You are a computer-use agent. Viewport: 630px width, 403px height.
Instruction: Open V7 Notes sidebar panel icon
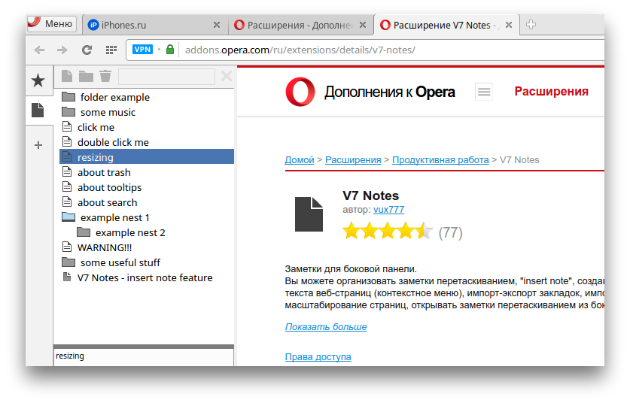pyautogui.click(x=38, y=110)
